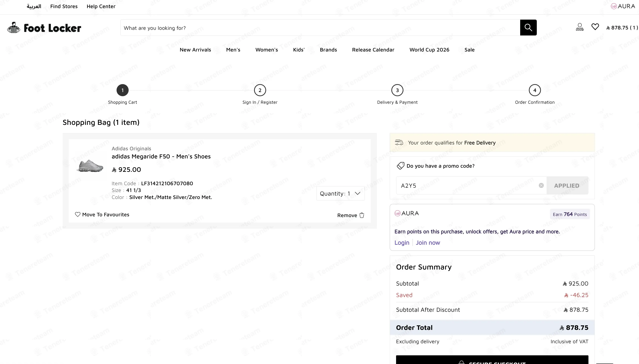639x364 pixels.
Task: Click the AURA logo in top bar
Action: [x=623, y=6]
